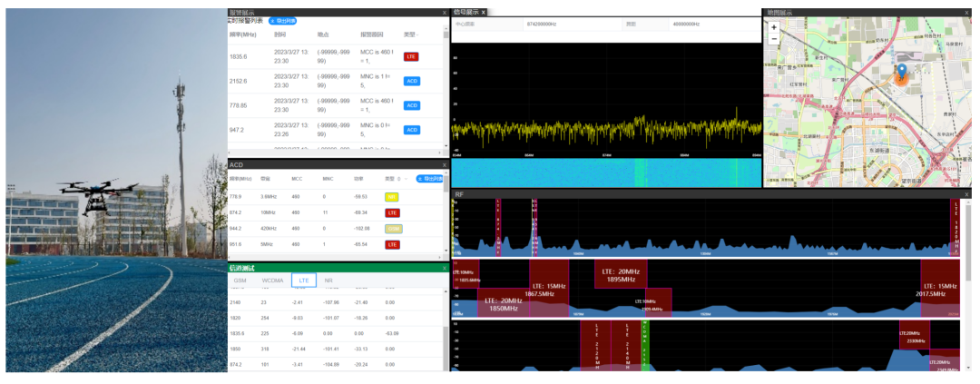
Task: Click export list button in ACD panel
Action: click(x=431, y=179)
